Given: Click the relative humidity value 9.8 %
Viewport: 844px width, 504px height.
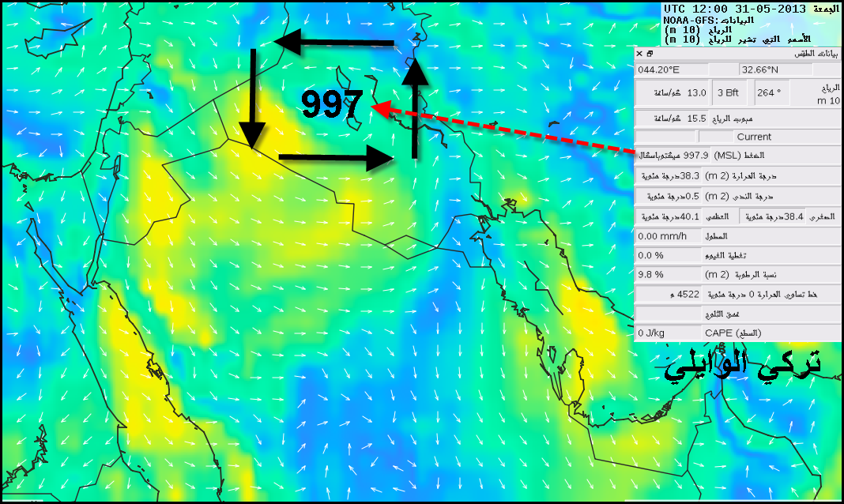Looking at the screenshot, I should [x=669, y=275].
